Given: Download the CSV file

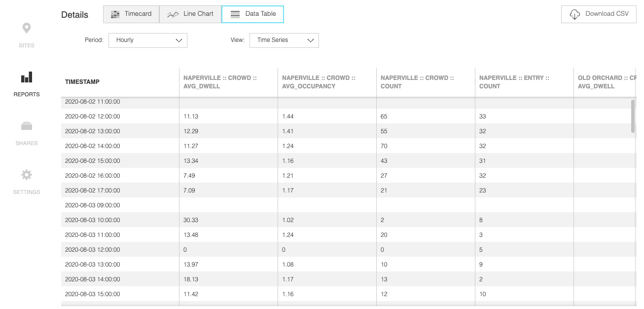Looking at the screenshot, I should pos(599,14).
